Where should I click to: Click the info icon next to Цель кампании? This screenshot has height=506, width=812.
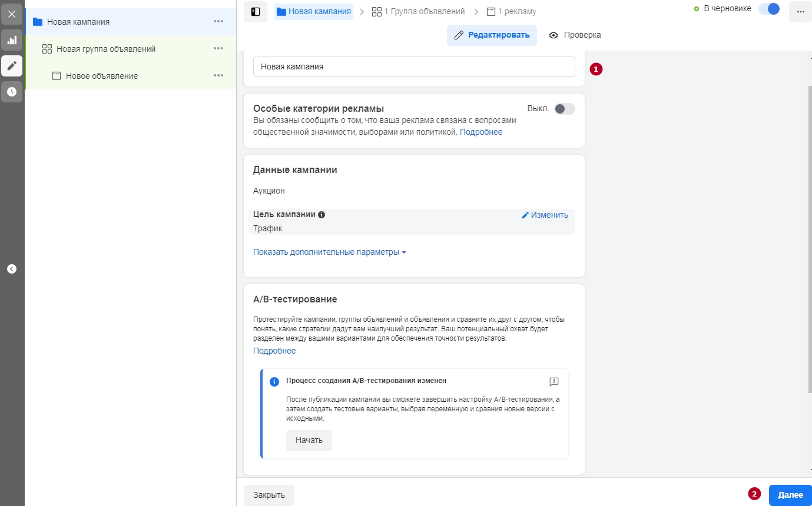(322, 215)
